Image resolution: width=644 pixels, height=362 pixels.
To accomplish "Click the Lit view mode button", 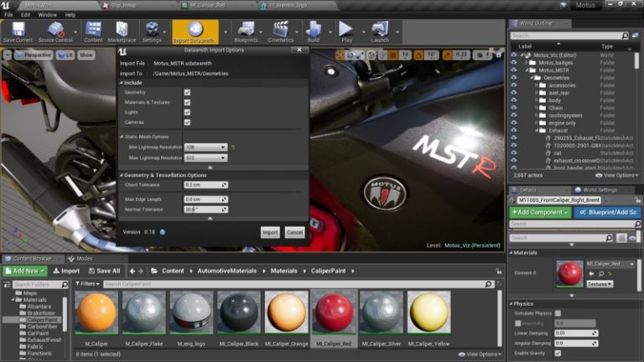I will pos(65,55).
